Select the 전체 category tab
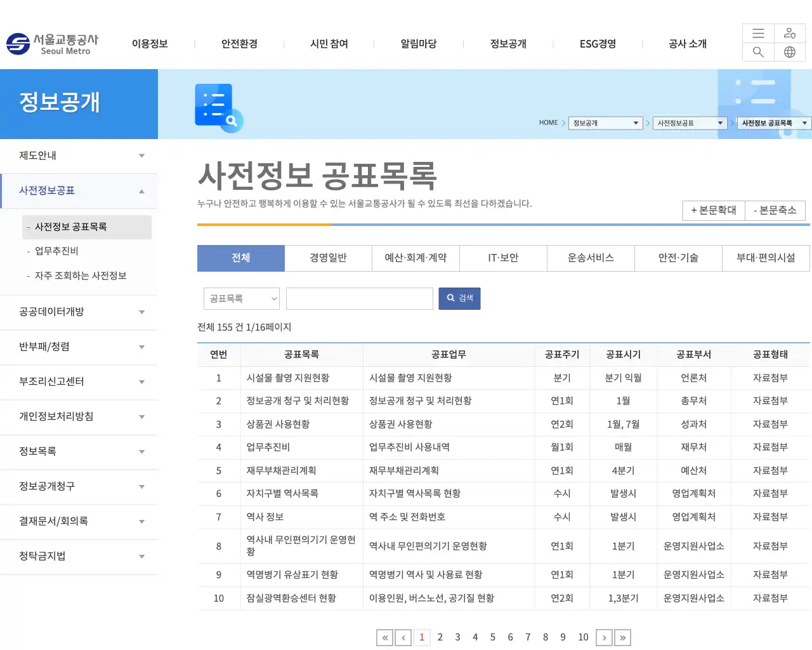 coord(241,258)
